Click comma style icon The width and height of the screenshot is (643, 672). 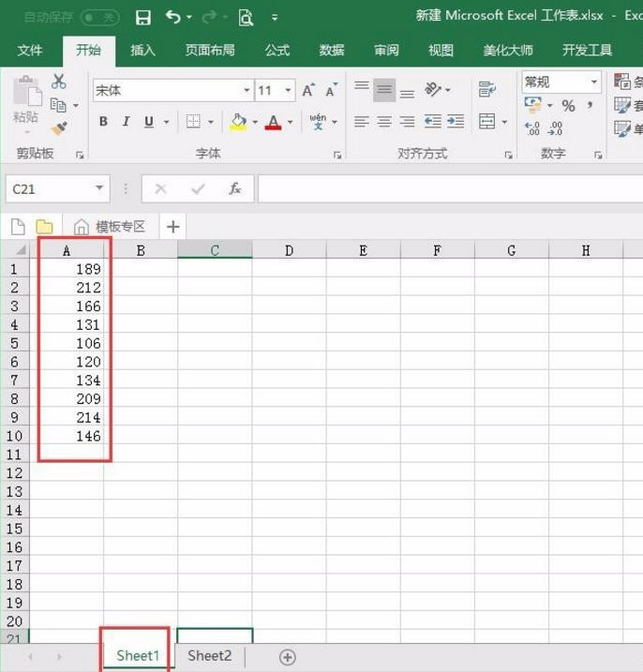(591, 105)
